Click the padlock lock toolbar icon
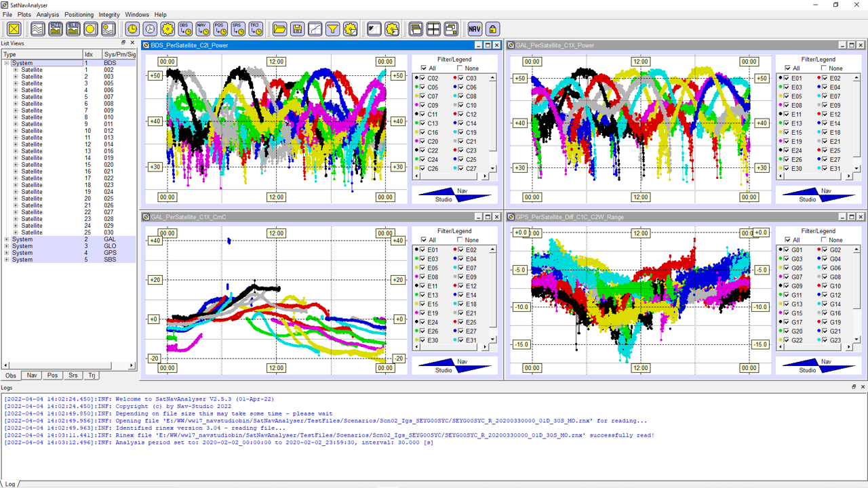Viewport: 868px width, 488px height. click(492, 29)
